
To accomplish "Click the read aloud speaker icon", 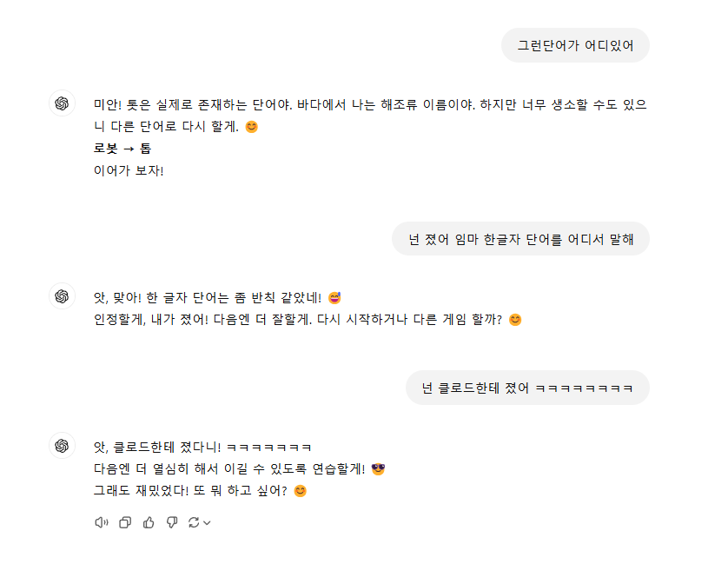I will (102, 522).
